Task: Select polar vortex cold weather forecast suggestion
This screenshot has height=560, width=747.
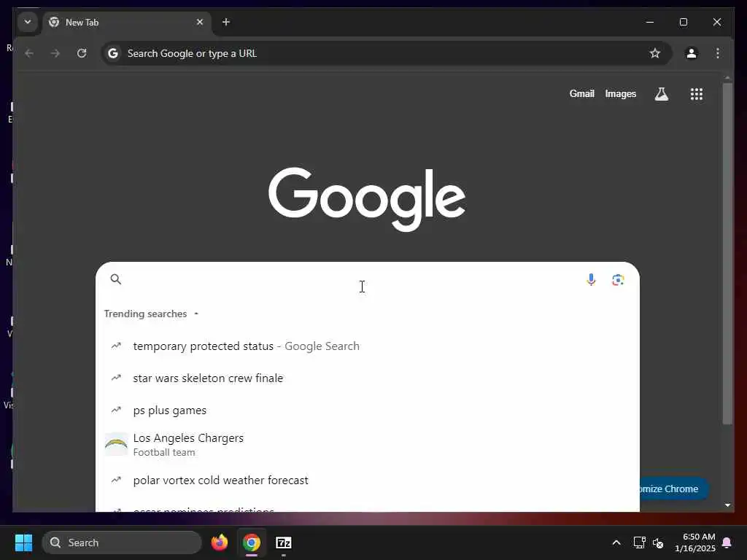Action: (x=368, y=480)
